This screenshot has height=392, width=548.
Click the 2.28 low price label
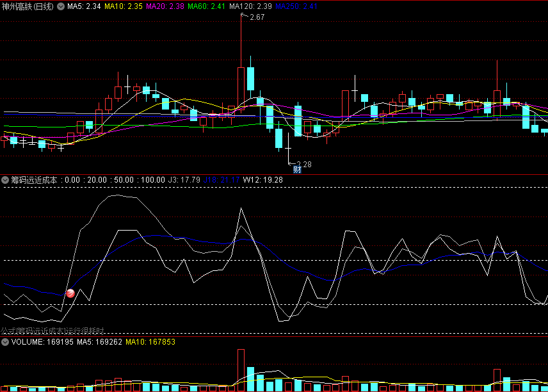tap(303, 165)
